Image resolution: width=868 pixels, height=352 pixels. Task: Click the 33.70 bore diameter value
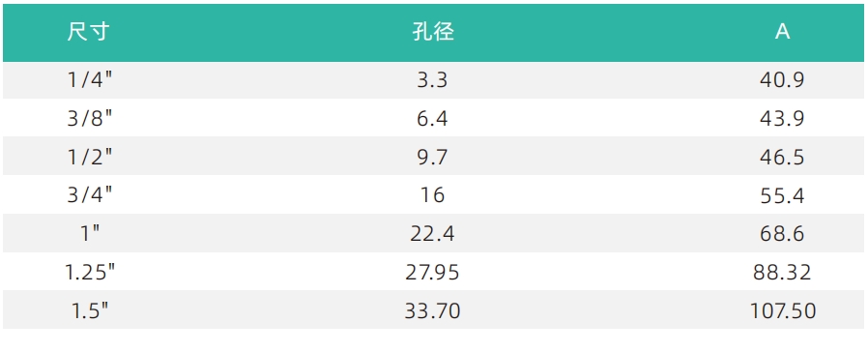(x=432, y=311)
